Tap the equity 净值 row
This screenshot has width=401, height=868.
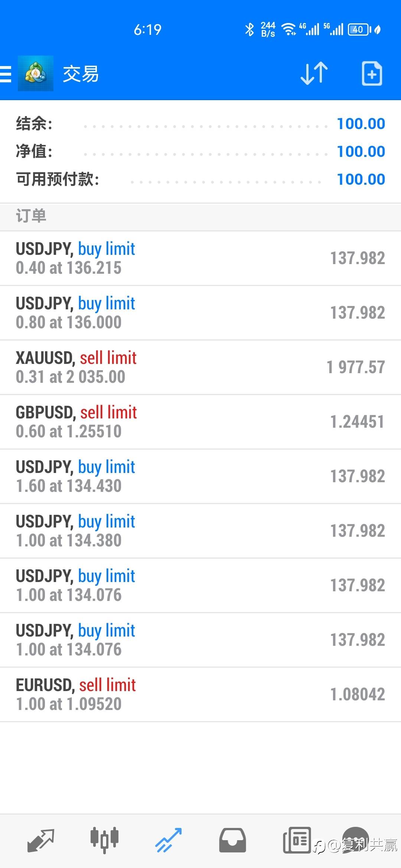(x=200, y=151)
